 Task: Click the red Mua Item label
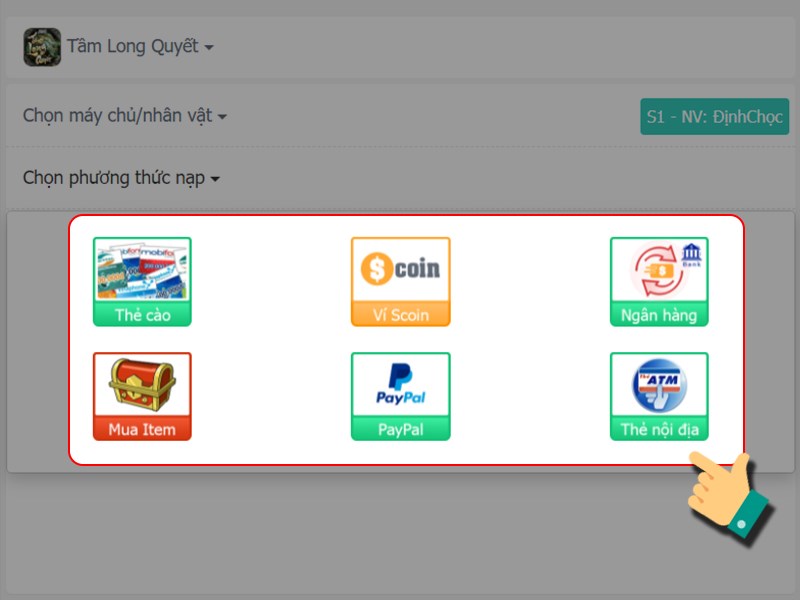coord(142,429)
